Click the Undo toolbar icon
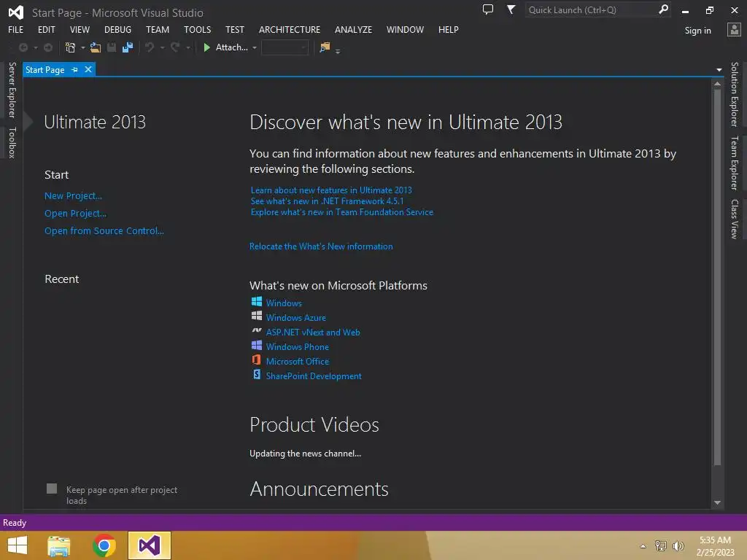747x560 pixels. 150,47
